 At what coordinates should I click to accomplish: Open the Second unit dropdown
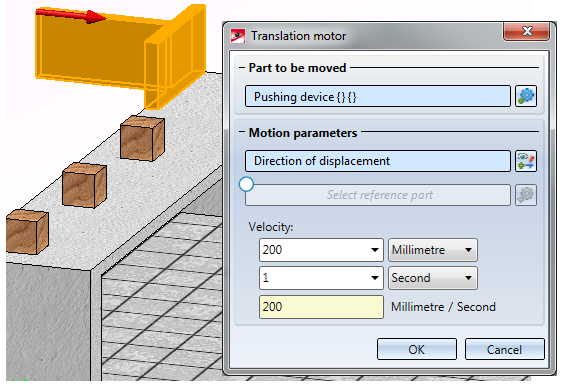(433, 278)
